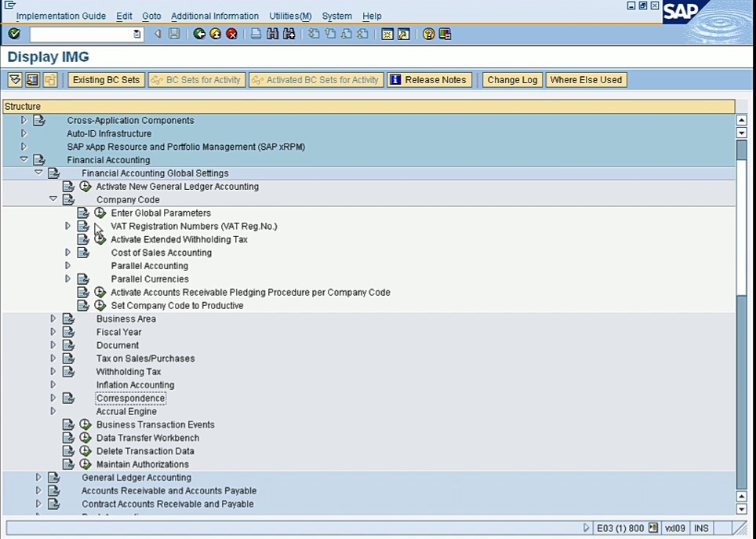Click the BC Sets for Activity button
This screenshot has width=756, height=539.
pyautogui.click(x=197, y=79)
